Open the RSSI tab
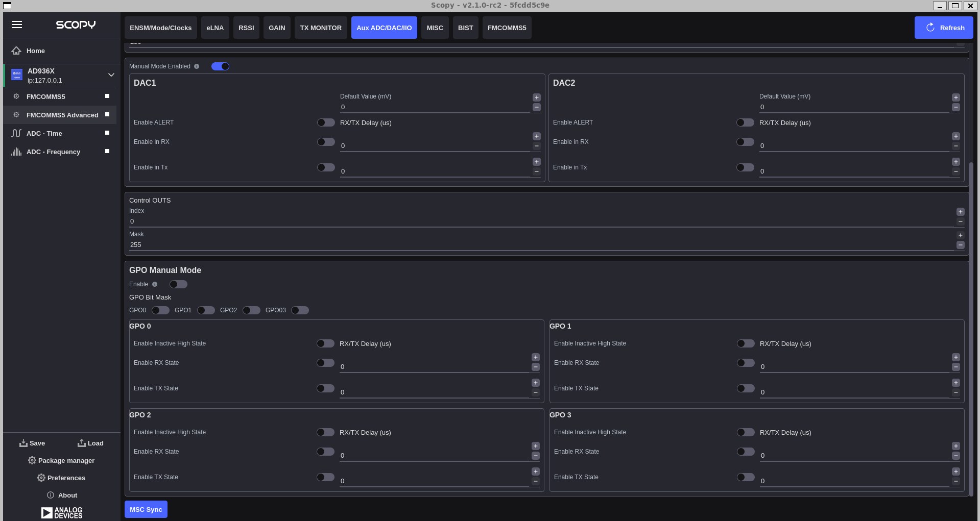 coord(246,28)
